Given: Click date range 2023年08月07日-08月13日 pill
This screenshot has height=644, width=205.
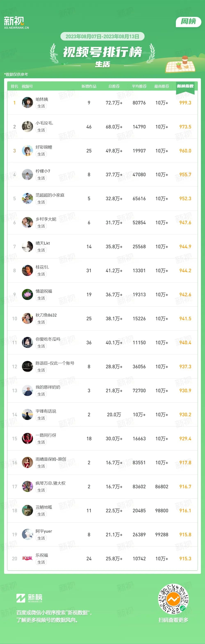Looking at the screenshot, I should click(x=102, y=37).
